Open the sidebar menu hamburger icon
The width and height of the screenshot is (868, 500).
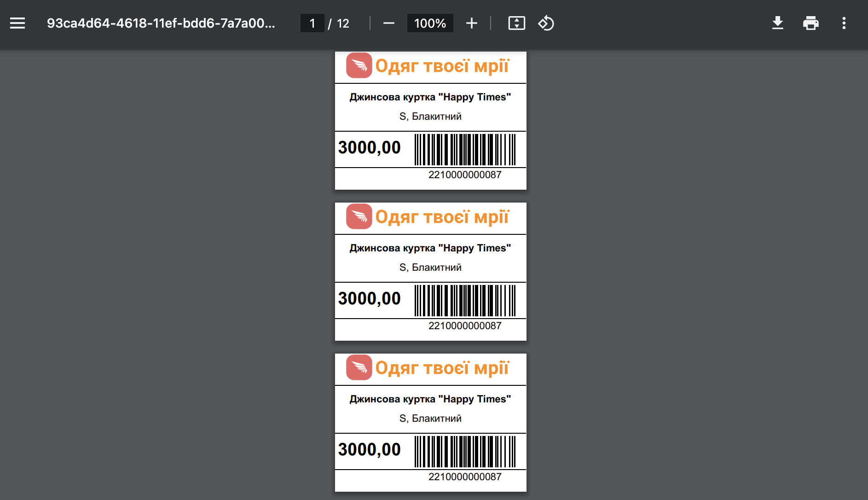click(x=17, y=23)
